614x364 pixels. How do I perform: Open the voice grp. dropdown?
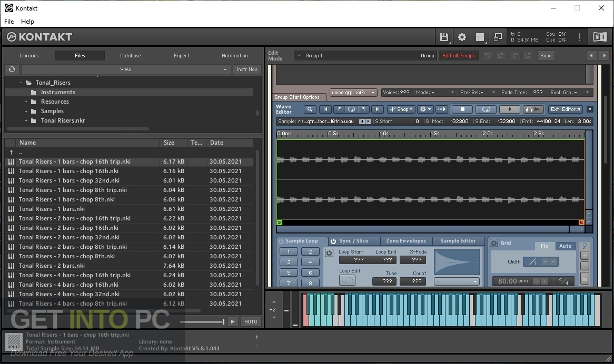353,93
